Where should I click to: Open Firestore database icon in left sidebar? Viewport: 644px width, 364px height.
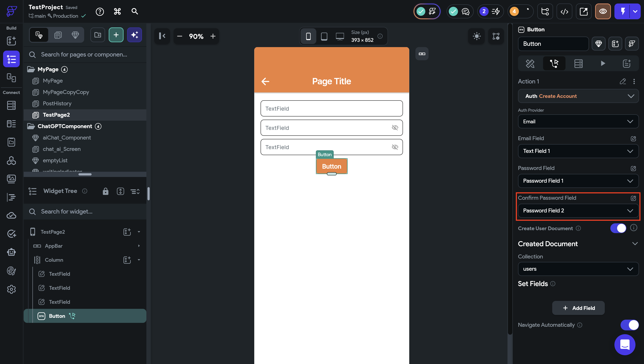tap(11, 105)
